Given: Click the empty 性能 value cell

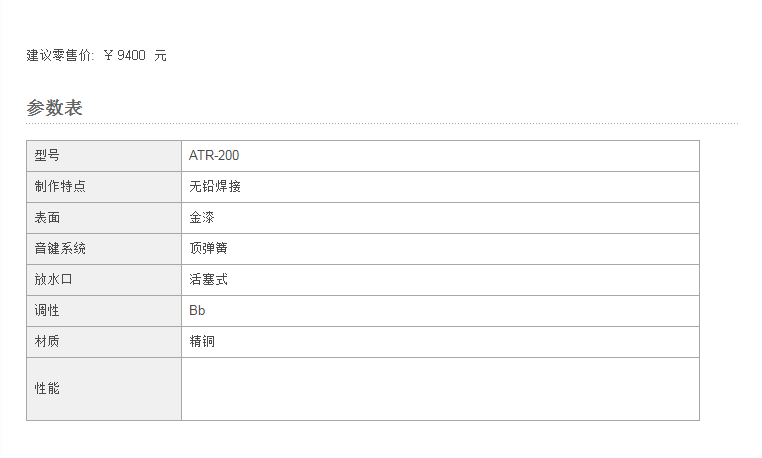Looking at the screenshot, I should [440, 389].
